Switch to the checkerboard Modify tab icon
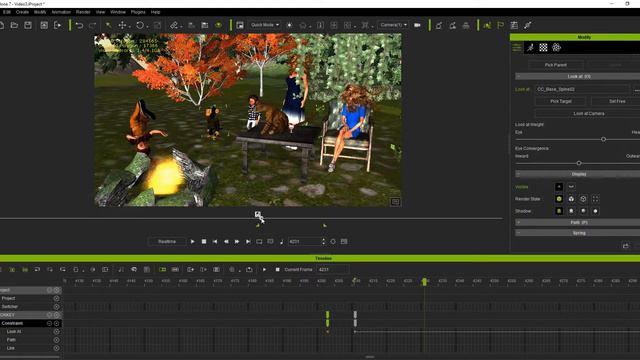 (543, 47)
